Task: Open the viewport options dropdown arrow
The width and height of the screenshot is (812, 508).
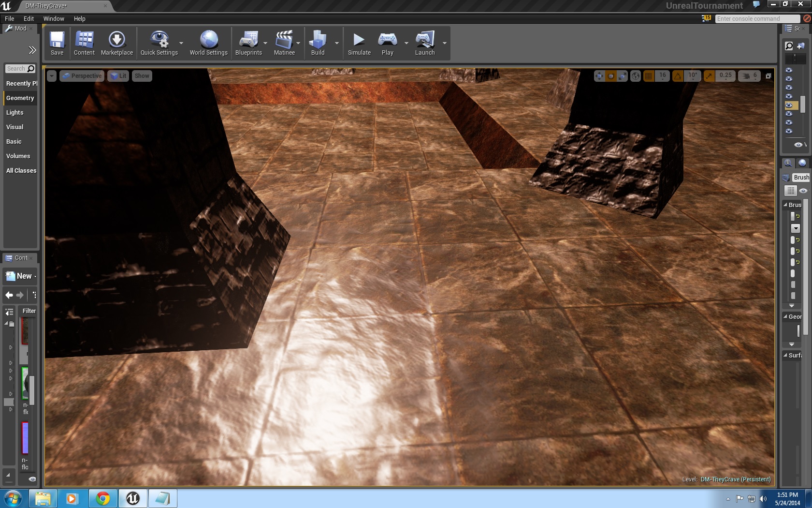Action: 52,76
